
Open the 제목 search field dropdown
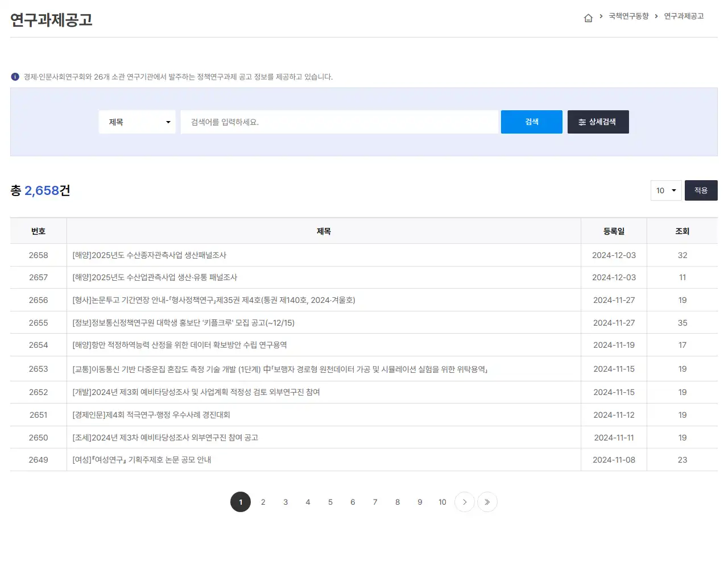136,122
